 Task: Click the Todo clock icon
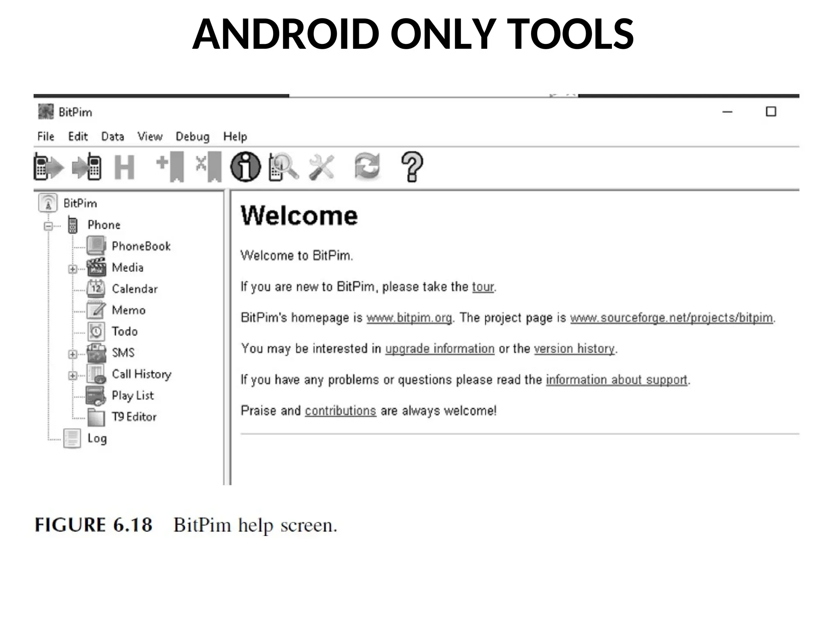[x=96, y=331]
